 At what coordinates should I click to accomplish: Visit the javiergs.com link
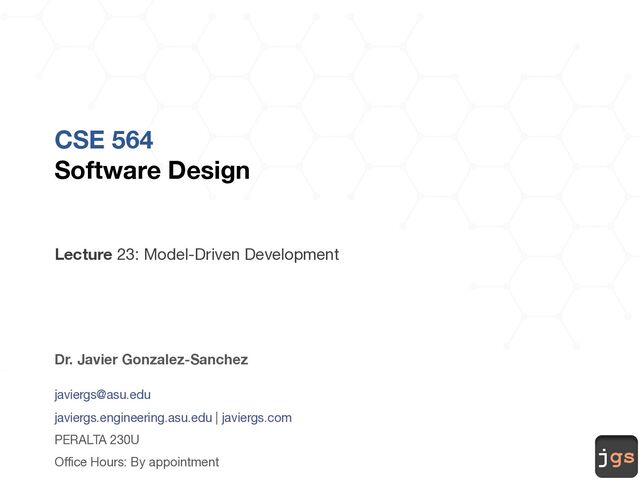point(257,418)
